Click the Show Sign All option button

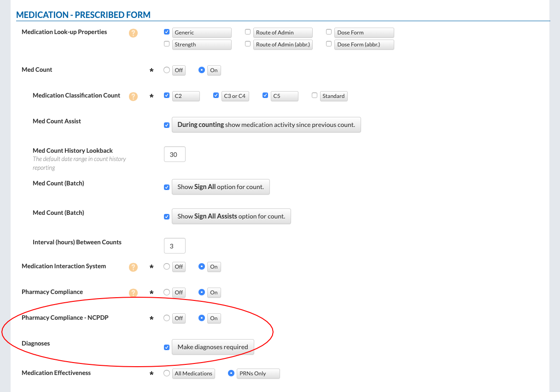[220, 187]
